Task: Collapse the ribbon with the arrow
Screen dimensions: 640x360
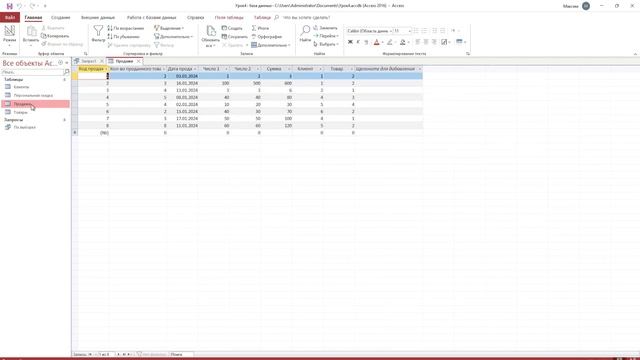Action: click(635, 54)
